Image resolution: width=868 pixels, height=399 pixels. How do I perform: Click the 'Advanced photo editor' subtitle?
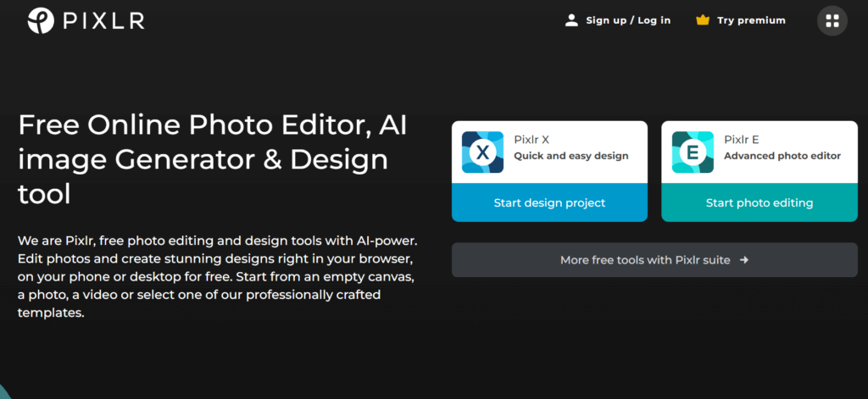pos(782,156)
